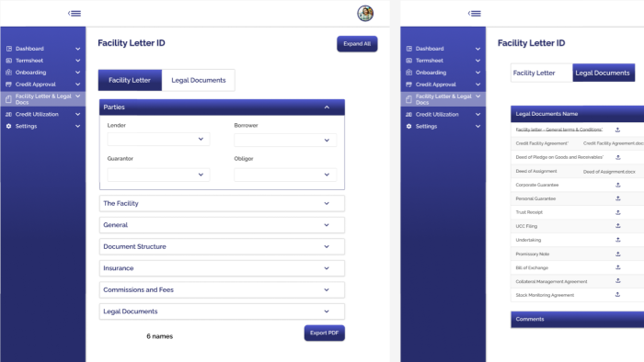This screenshot has width=644, height=362.
Task: Switch to Facility Letter tab in the right screen
Action: [542, 73]
